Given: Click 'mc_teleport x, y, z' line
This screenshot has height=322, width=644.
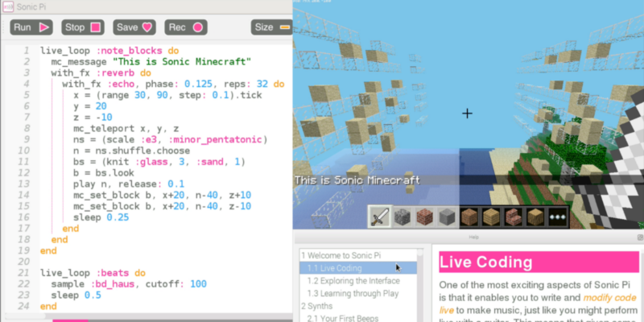Looking at the screenshot, I should click(126, 129).
